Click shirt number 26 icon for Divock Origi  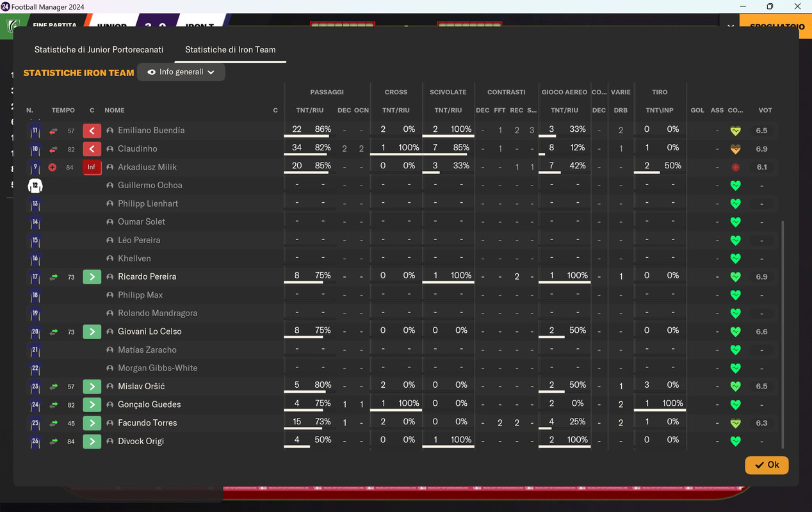[x=35, y=442]
